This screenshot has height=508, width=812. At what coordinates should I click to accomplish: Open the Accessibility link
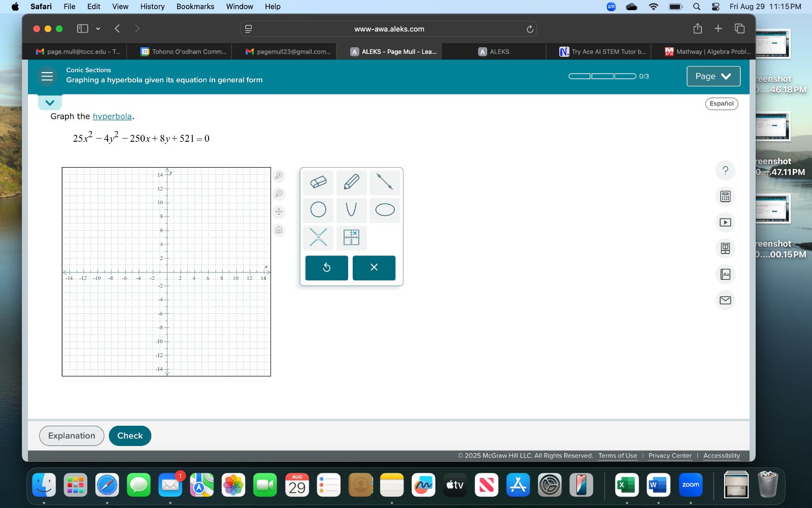pos(722,456)
